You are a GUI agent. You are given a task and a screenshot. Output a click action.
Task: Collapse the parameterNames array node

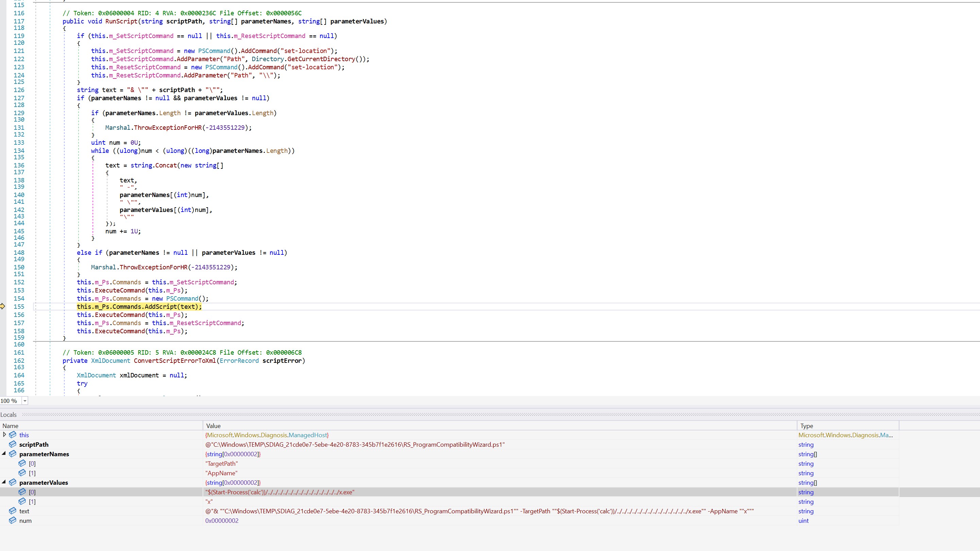tap(4, 453)
